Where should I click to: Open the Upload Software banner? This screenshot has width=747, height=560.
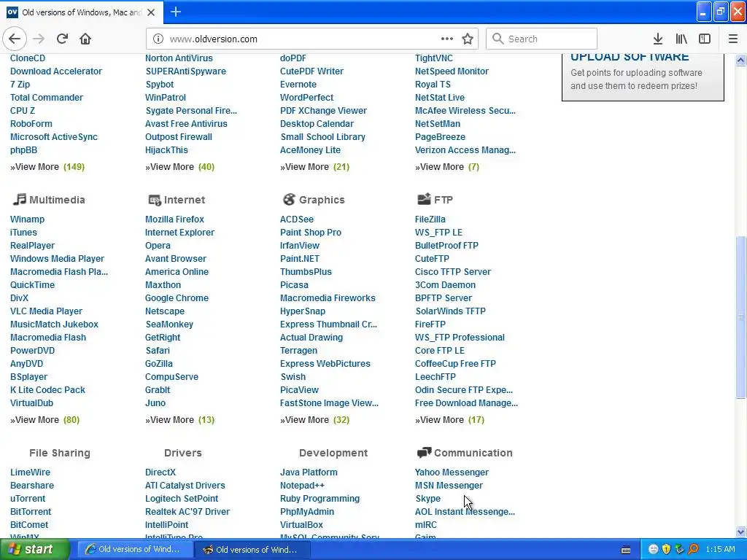pyautogui.click(x=643, y=76)
